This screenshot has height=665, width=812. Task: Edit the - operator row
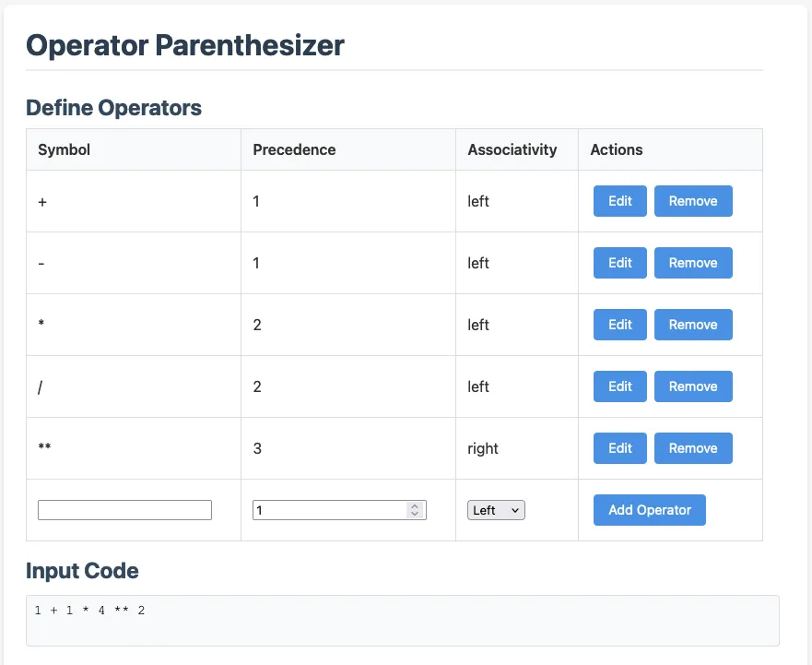[620, 263]
